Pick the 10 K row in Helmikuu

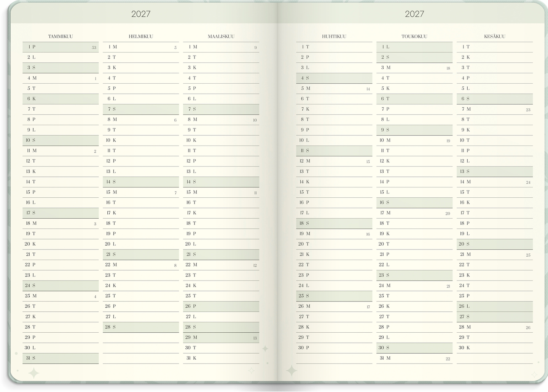pos(141,140)
